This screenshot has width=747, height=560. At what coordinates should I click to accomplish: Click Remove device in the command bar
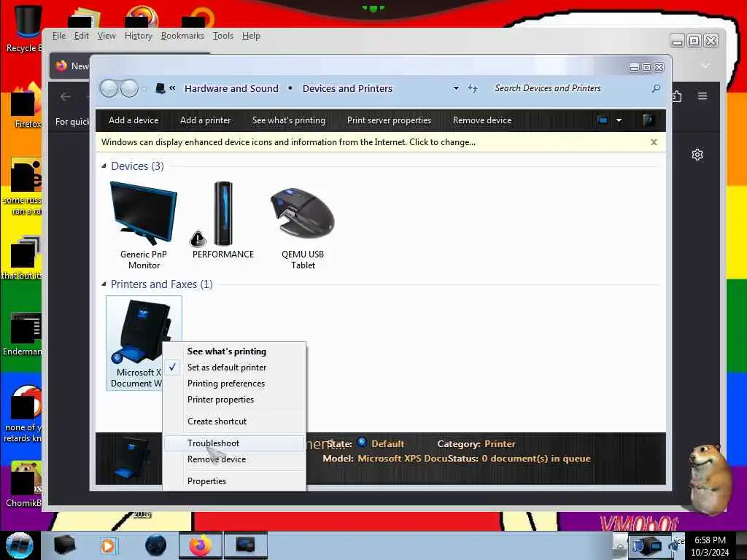(482, 120)
